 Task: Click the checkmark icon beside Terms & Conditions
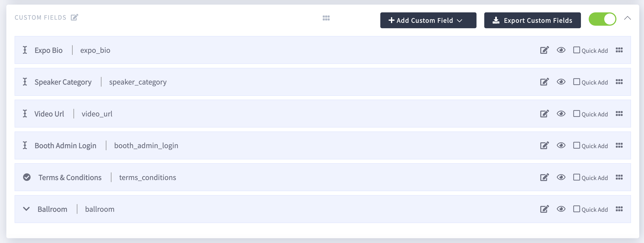26,177
